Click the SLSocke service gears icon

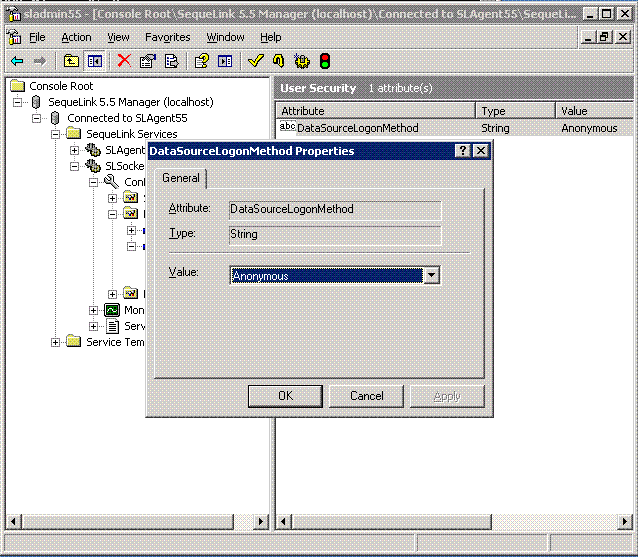pos(93,166)
